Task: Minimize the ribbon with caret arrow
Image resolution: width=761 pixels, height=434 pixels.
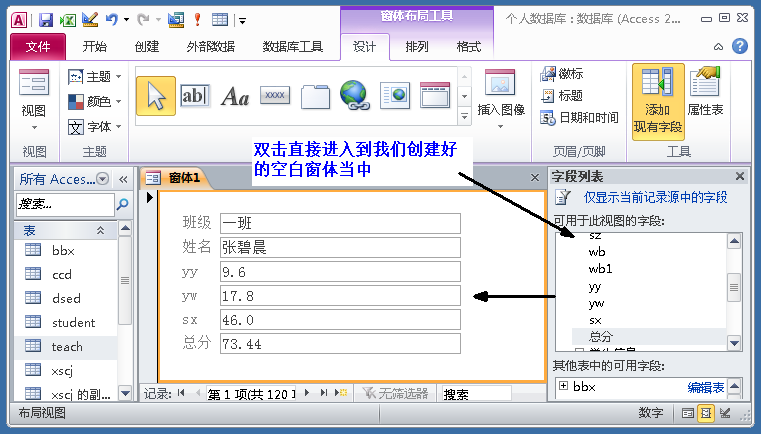Action: tap(718, 47)
